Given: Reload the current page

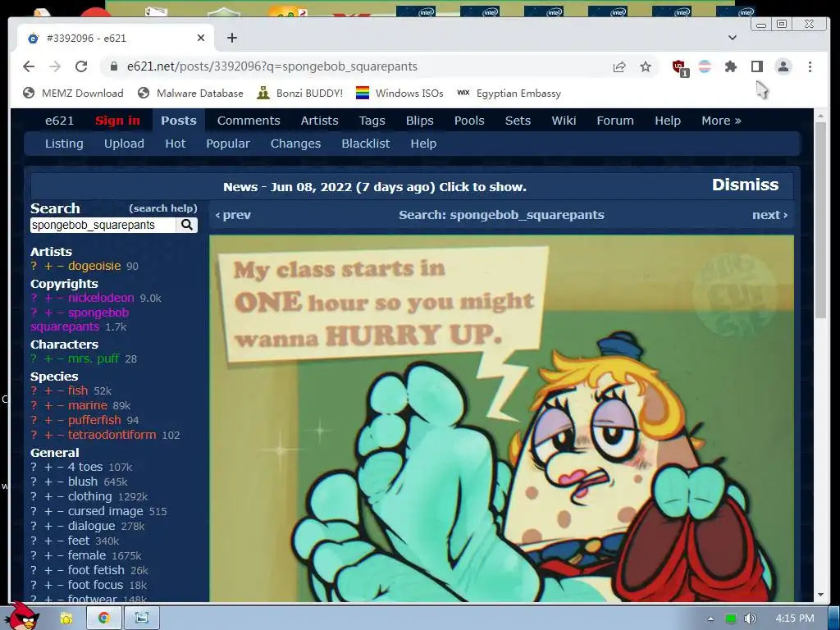Looking at the screenshot, I should (81, 66).
